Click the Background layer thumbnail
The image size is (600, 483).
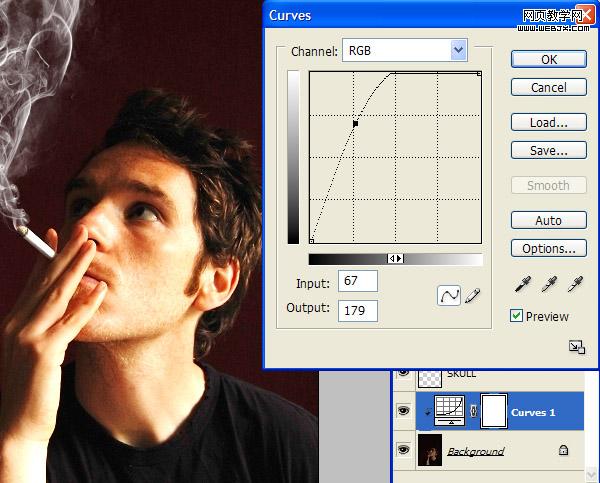click(430, 450)
